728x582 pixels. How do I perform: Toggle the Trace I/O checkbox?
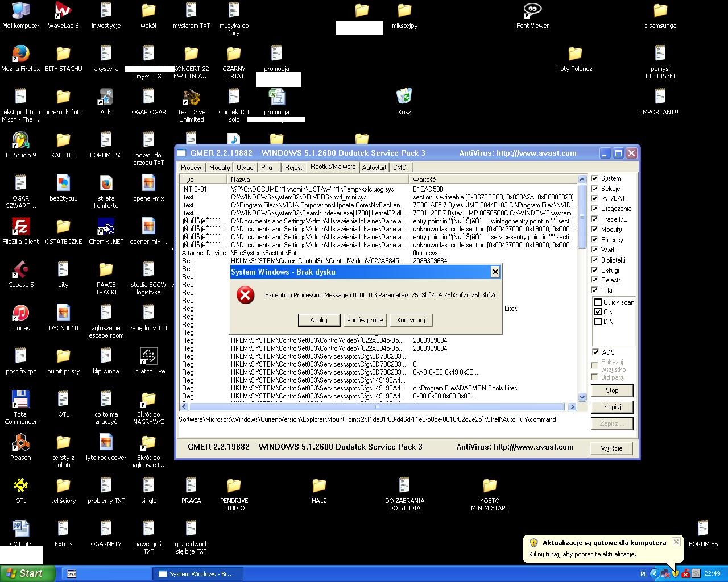(595, 219)
